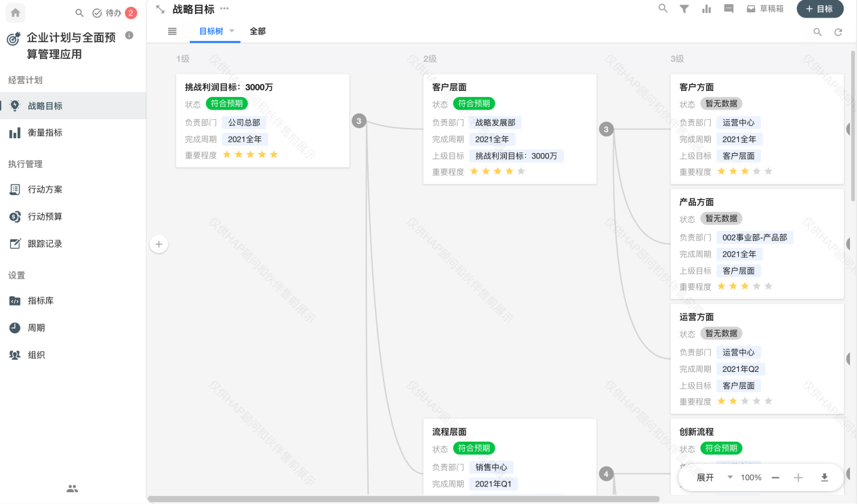This screenshot has width=858, height=504.
Task: Download the tree with the export icon
Action: (x=825, y=478)
